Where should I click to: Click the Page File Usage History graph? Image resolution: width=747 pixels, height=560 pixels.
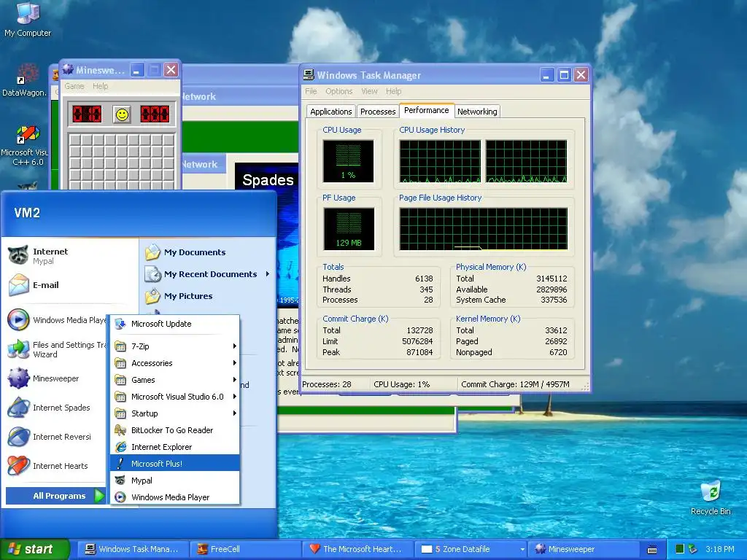pyautogui.click(x=484, y=228)
